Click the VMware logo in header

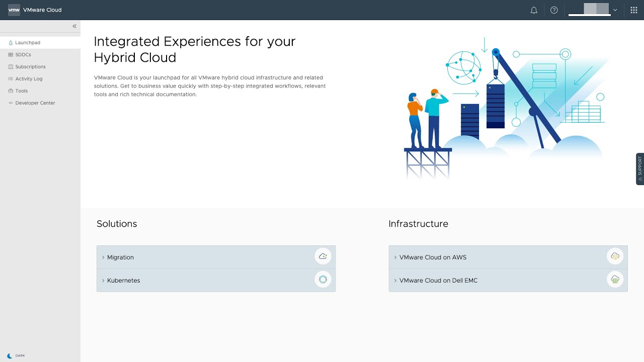pos(14,10)
